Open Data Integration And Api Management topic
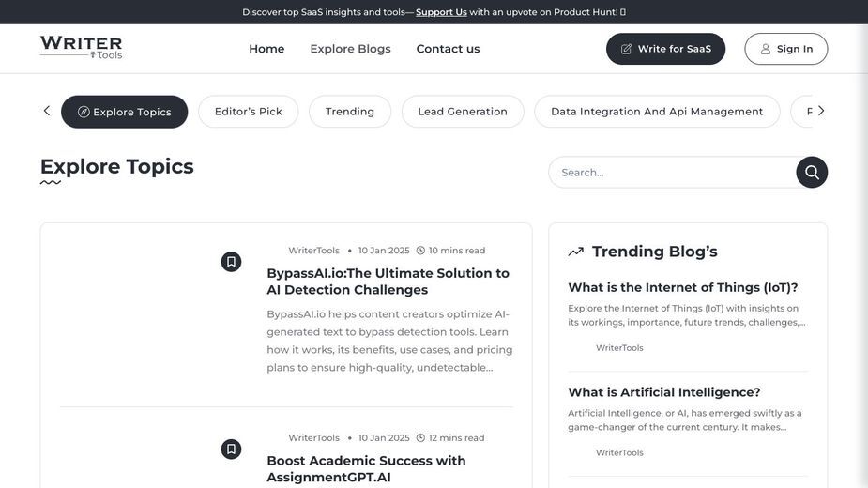The width and height of the screenshot is (868, 488). (x=657, y=112)
